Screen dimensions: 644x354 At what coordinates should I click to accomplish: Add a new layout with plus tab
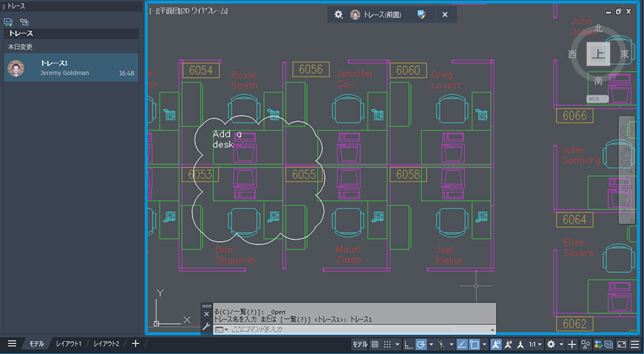tap(135, 344)
